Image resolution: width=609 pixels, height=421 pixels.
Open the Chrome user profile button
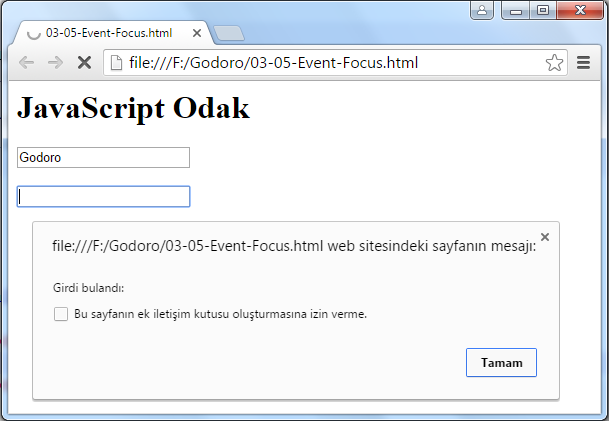point(482,10)
